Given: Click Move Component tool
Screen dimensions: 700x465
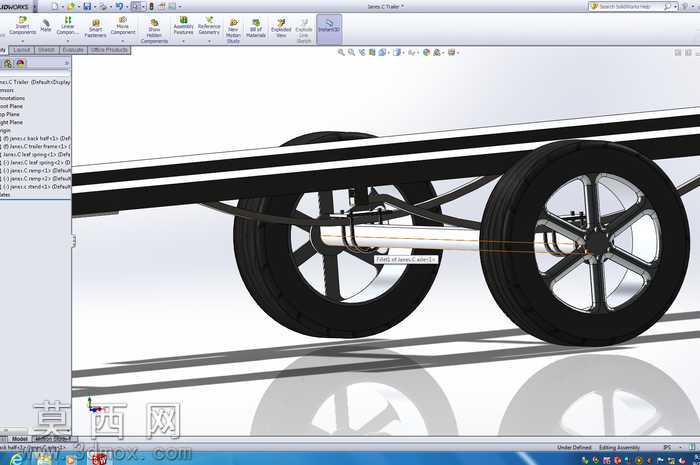Looking at the screenshot, I should coord(123,26).
